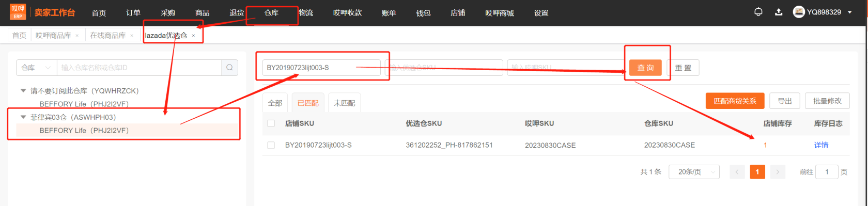Open the 20条/页 page size dropdown
The height and width of the screenshot is (206, 868).
coord(694,172)
